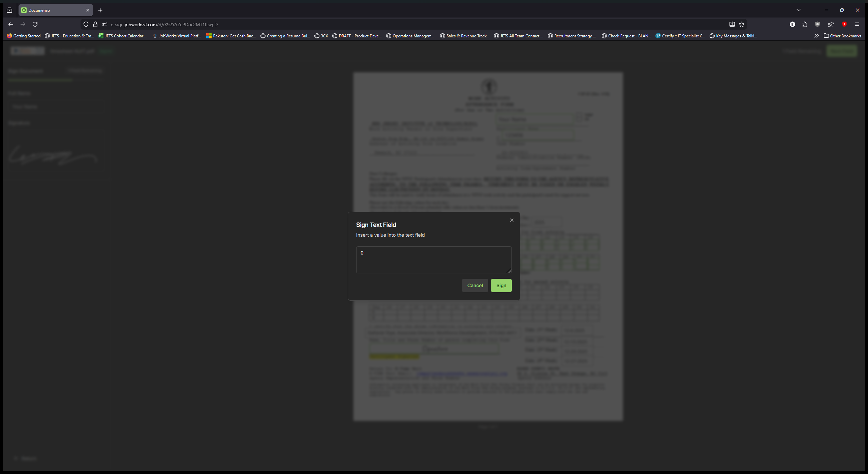Open the Firefox application hamburger menu
Screen dimensions: 868x474
(858, 24)
